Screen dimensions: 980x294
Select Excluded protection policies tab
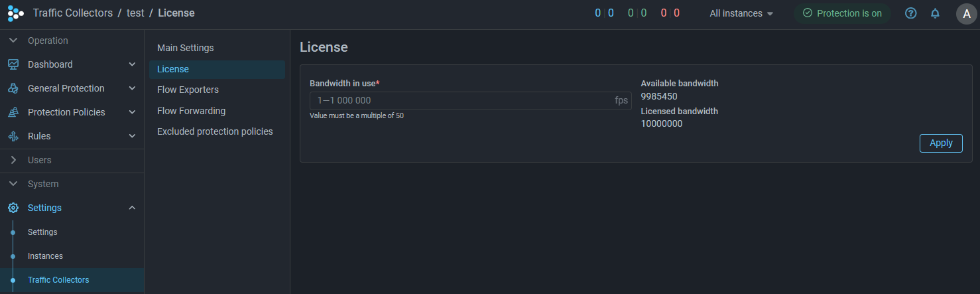pyautogui.click(x=215, y=131)
